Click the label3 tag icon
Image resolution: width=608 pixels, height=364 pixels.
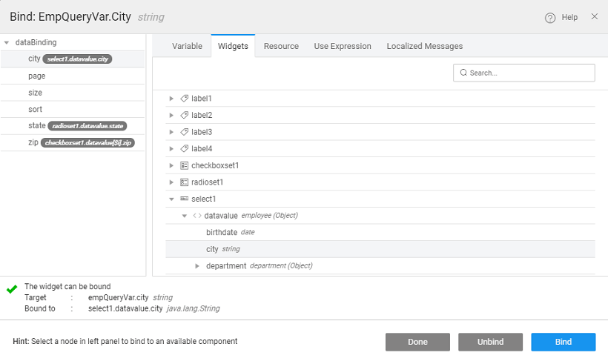point(184,132)
